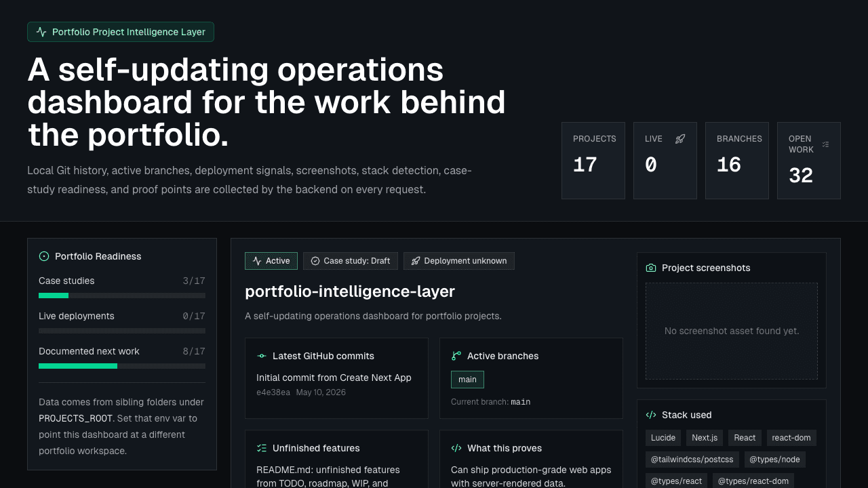The height and width of the screenshot is (488, 868).
Task: Click the Project screenshots heading
Action: (706, 268)
